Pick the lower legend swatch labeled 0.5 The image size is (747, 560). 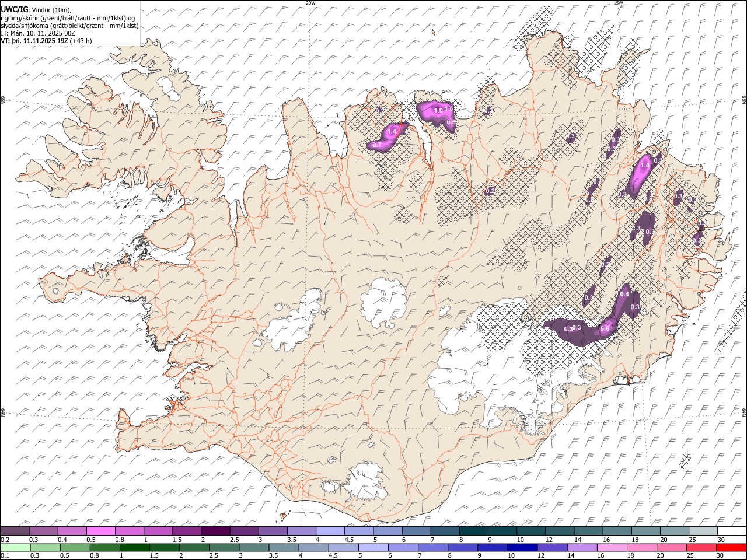(x=75, y=547)
